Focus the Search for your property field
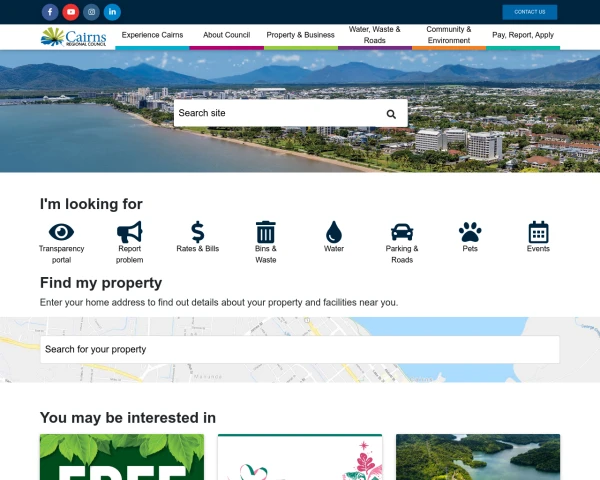The width and height of the screenshot is (600, 480). [300, 349]
